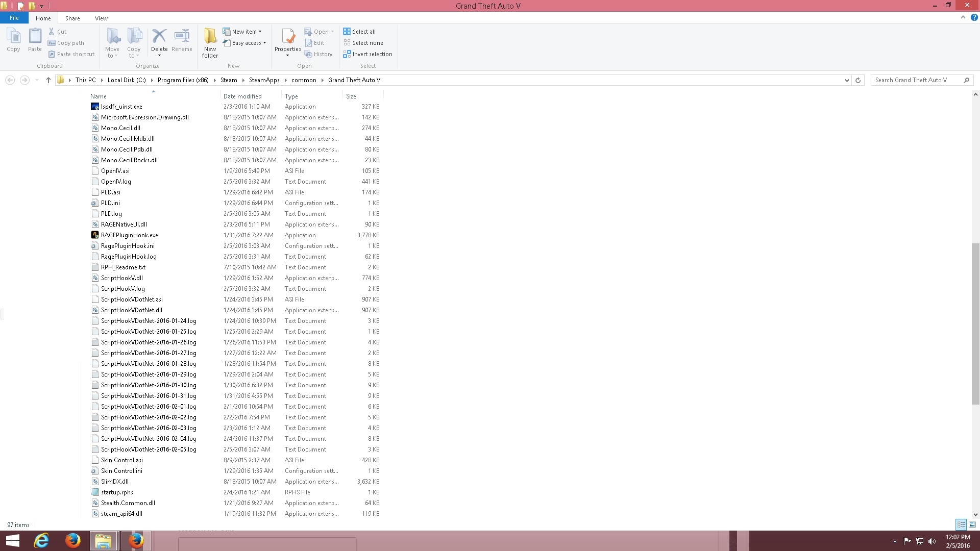Expand the Easy access dropdown
This screenshot has height=551, width=980.
pyautogui.click(x=245, y=43)
